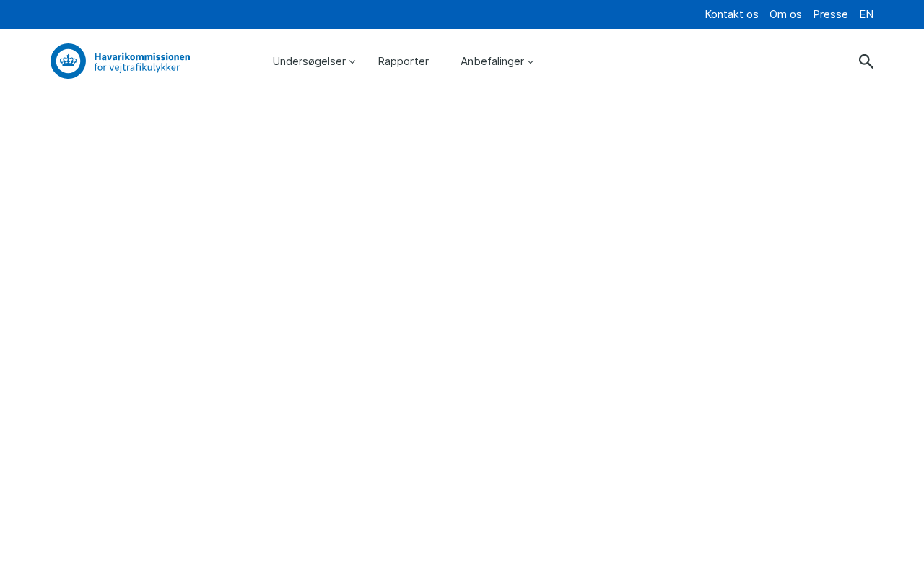Viewport: 924px width, 578px height.
Task: Open the search magnifier icon
Action: click(x=866, y=61)
